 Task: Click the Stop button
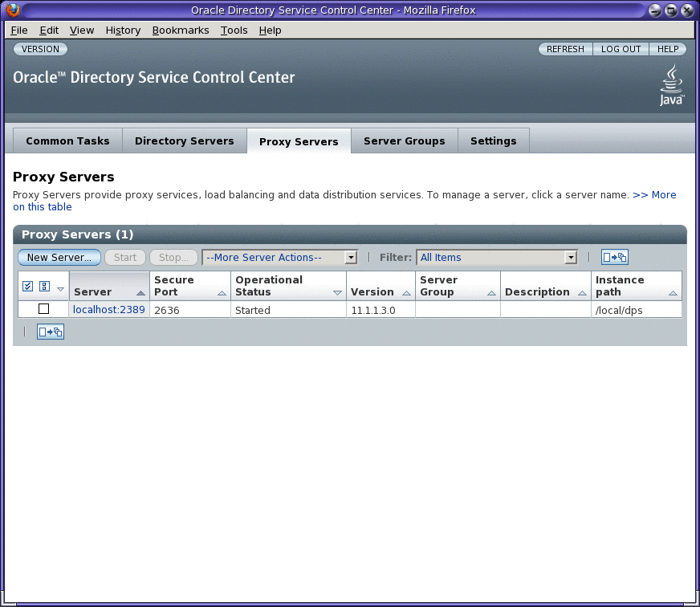(x=173, y=257)
